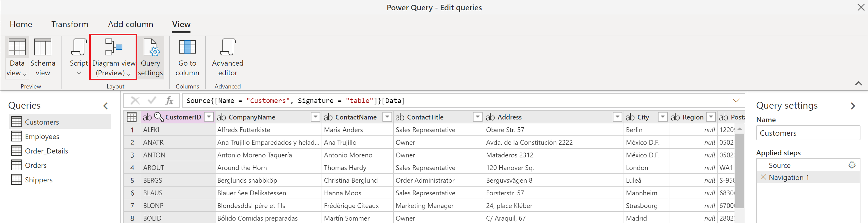Open settings gear for Source step
The image size is (868, 223).
point(851,165)
